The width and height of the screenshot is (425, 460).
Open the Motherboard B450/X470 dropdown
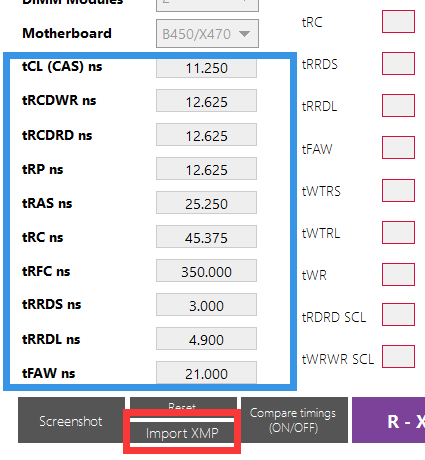[207, 34]
